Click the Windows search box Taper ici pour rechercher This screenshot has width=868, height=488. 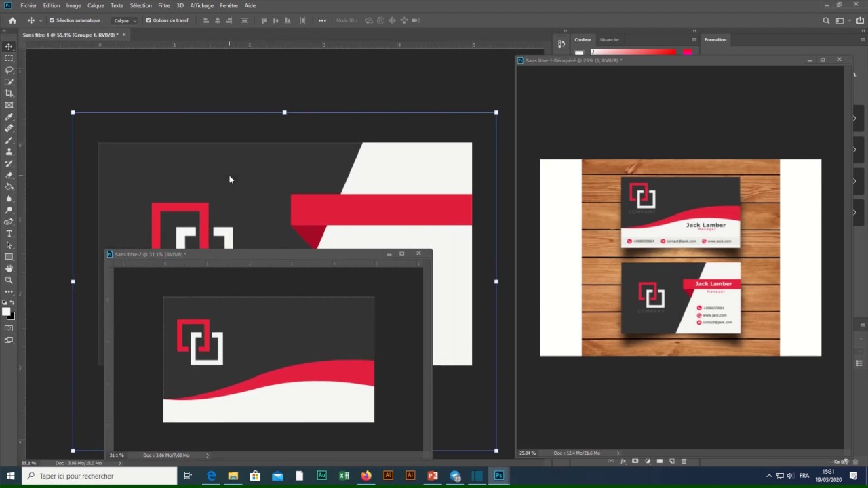click(x=100, y=476)
